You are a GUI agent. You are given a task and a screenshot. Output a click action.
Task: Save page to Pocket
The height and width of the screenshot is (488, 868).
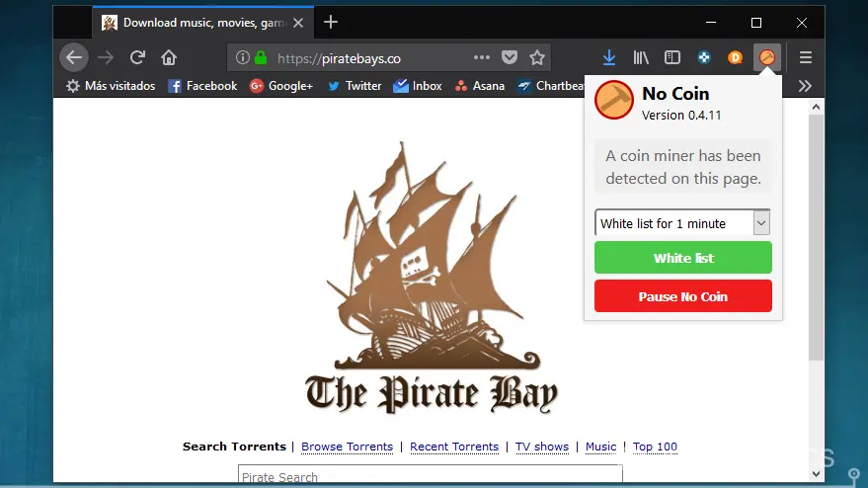(510, 57)
